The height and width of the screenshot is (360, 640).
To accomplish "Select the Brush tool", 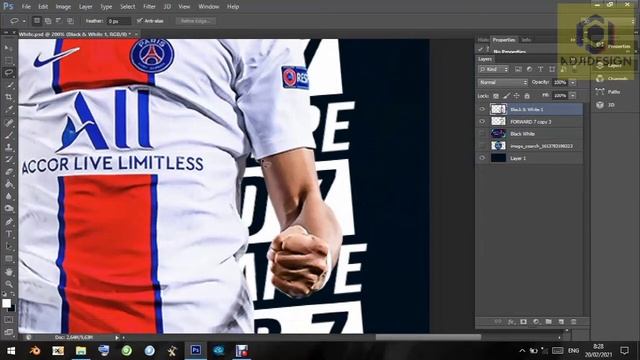I will click(9, 135).
